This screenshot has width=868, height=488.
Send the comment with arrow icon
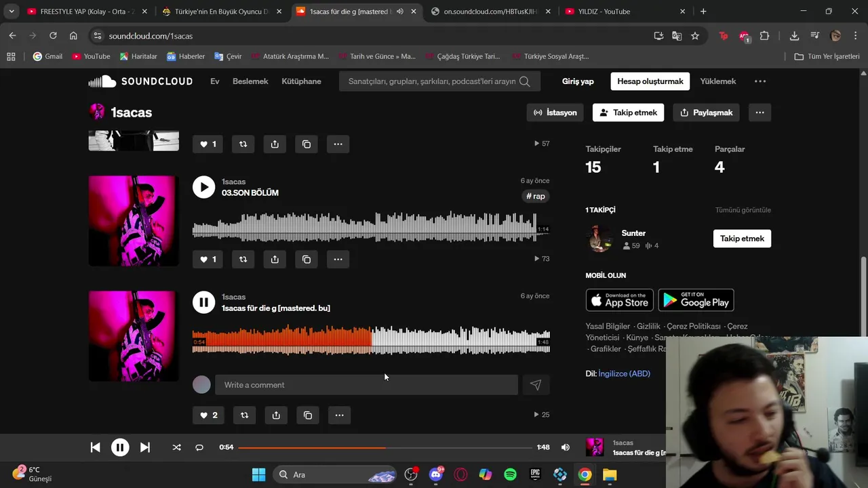pyautogui.click(x=536, y=385)
